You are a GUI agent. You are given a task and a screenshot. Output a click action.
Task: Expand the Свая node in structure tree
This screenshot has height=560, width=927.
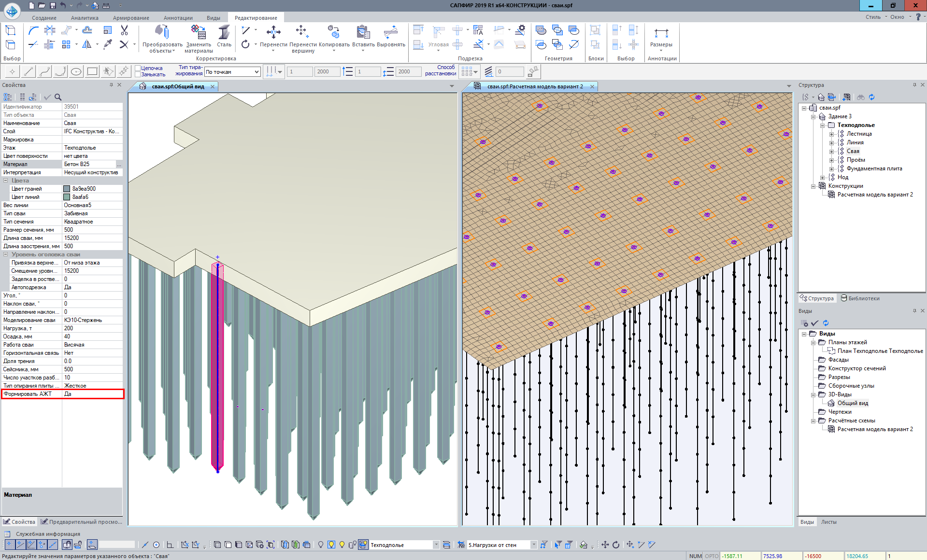point(831,152)
